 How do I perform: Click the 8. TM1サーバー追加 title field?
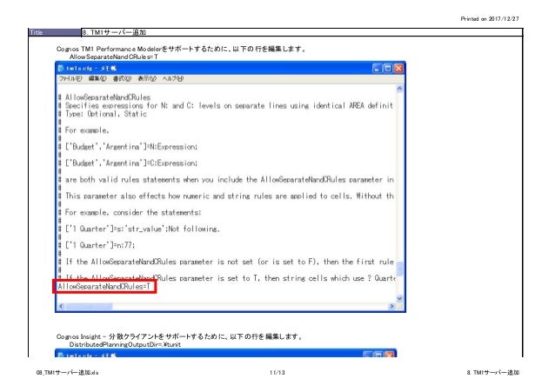click(x=302, y=32)
